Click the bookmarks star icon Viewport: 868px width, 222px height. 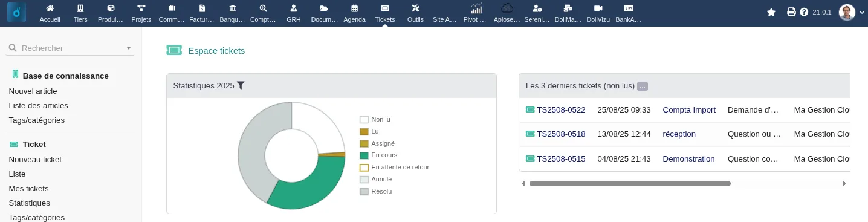click(x=771, y=12)
